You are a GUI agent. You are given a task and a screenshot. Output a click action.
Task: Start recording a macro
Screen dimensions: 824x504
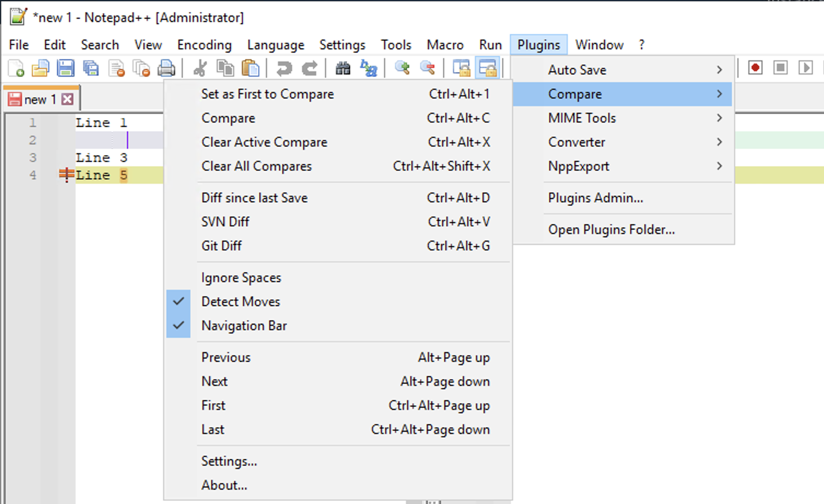(755, 67)
